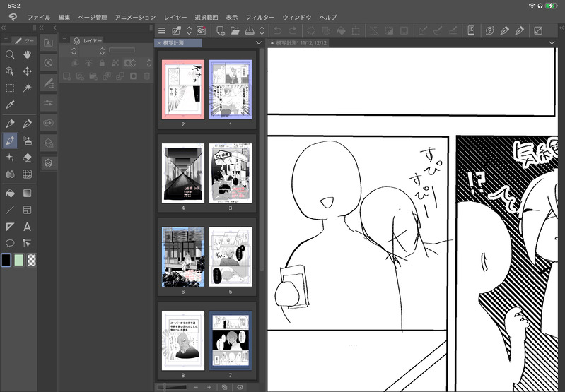Open the フィルター menu
Image resolution: width=565 pixels, height=392 pixels.
pyautogui.click(x=260, y=16)
